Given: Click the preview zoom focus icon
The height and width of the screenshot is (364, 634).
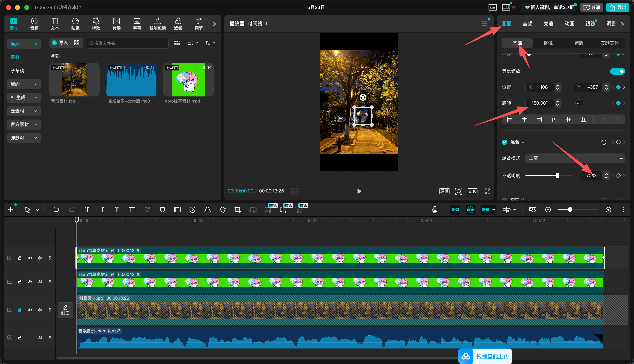Looking at the screenshot, I should (459, 191).
